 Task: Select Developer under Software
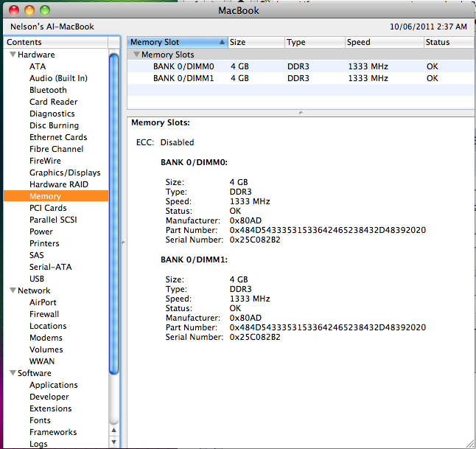[x=49, y=397]
